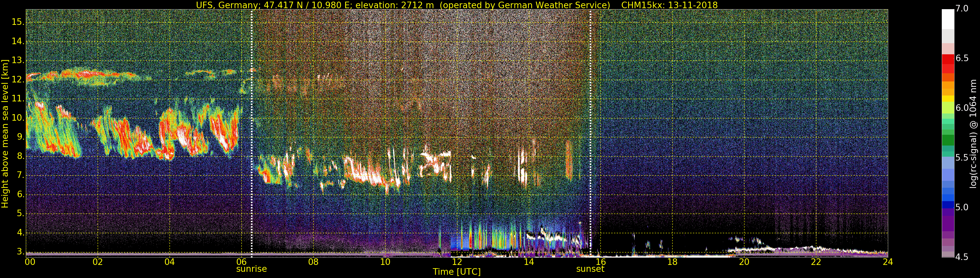Viewport: 980px width, 278px height.
Task: Click the '24' time axis tick label
Action: (x=888, y=262)
